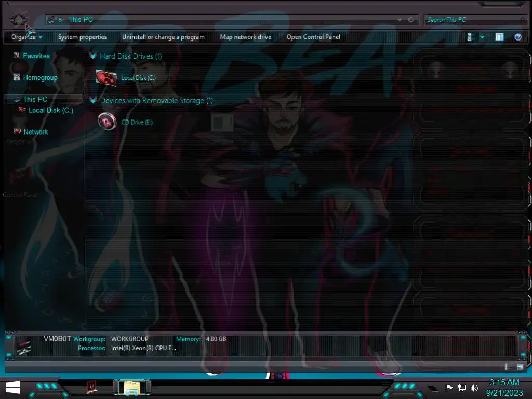Click the Hard Disk Drives (1) header
The height and width of the screenshot is (399, 532).
pyautogui.click(x=130, y=56)
